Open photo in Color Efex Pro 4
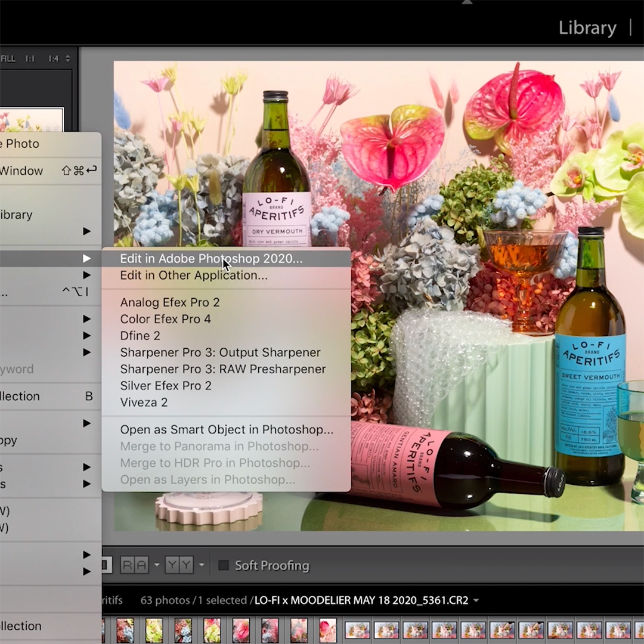The image size is (644, 644). pyautogui.click(x=227, y=319)
